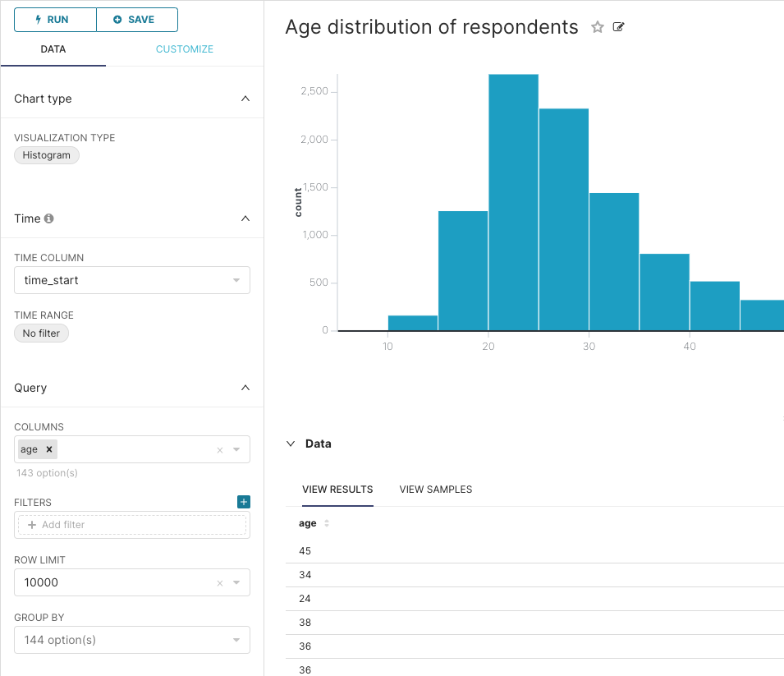Screen dimensions: 784x676
Task: Open the Row Limit dropdown
Action: click(236, 582)
